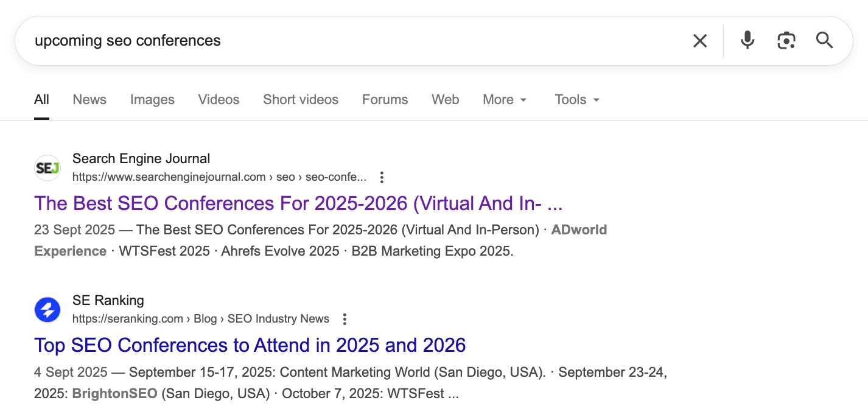Switch to the Videos tab
Screen dimensions: 868x420
click(219, 100)
